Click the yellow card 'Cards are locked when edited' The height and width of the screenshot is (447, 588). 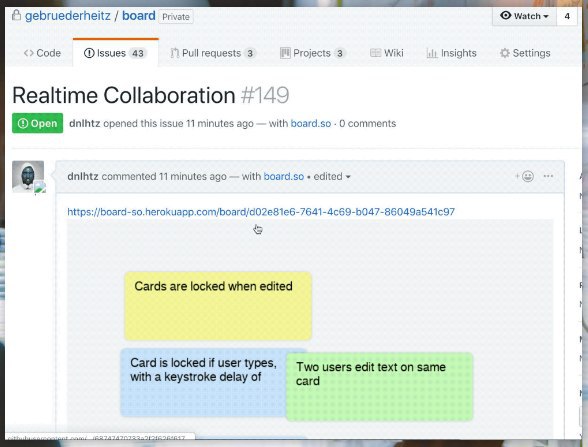click(x=218, y=306)
